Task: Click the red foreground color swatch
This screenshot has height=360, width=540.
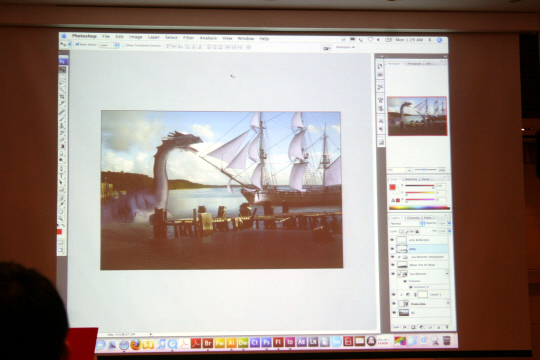Action: [392, 187]
